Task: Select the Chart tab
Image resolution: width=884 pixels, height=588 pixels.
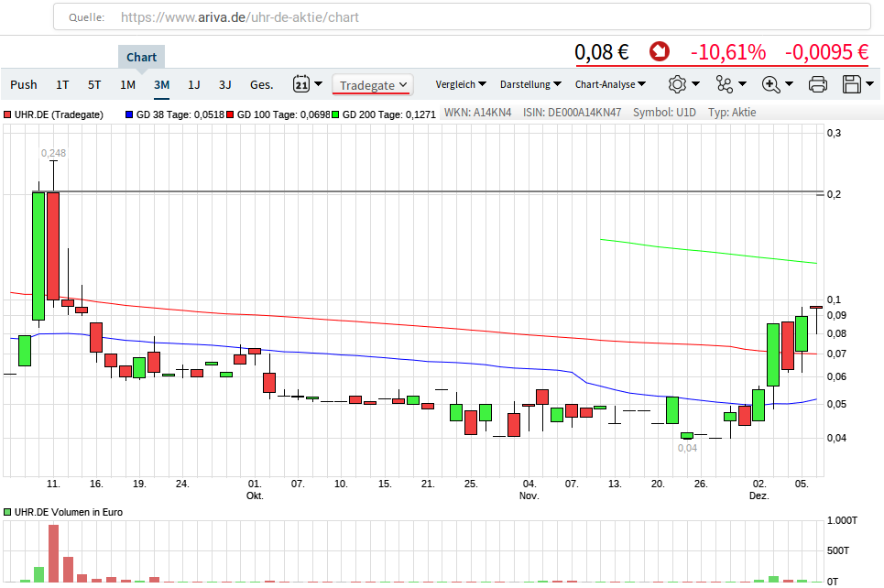Action: pyautogui.click(x=141, y=57)
